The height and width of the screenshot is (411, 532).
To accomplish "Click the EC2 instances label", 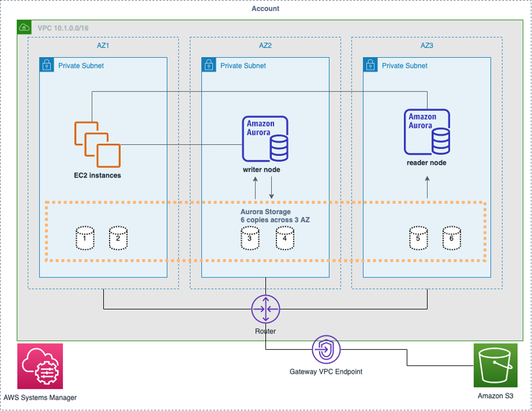I will coord(97,175).
